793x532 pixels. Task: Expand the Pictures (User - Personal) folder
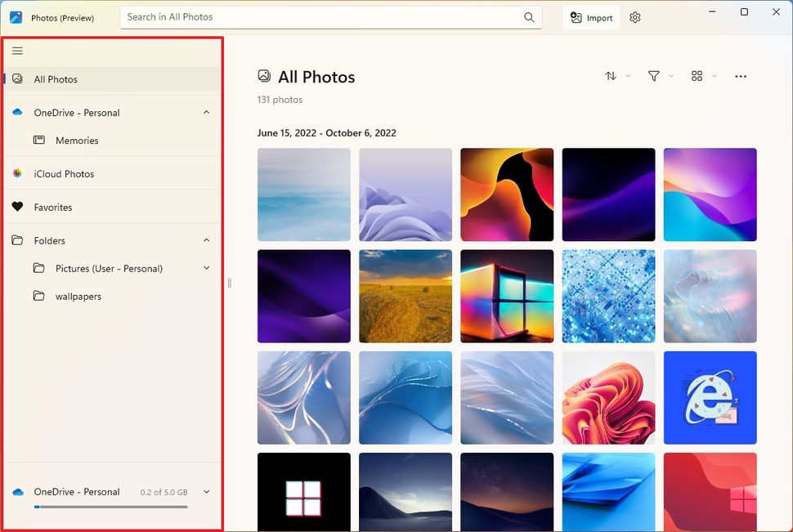tap(207, 268)
